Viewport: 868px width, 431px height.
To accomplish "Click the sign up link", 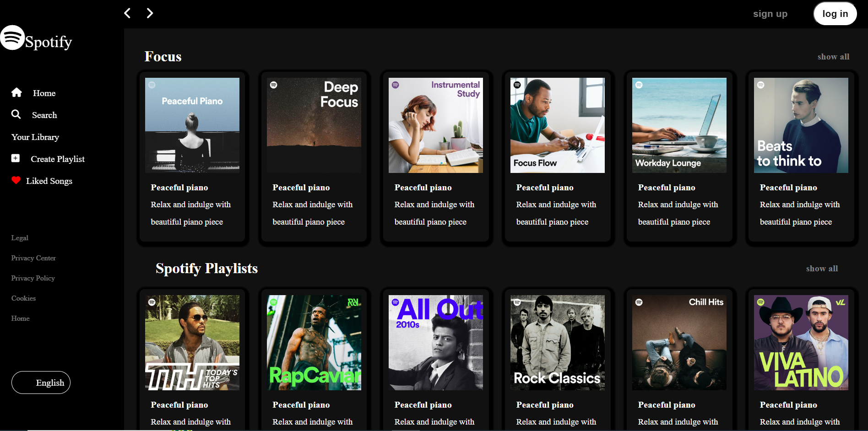I will tap(770, 14).
